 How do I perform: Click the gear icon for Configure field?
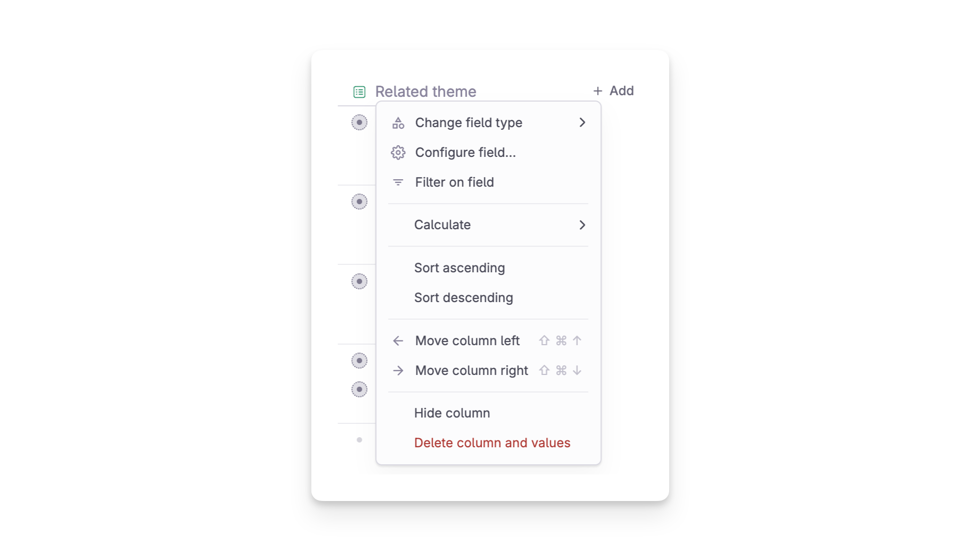point(398,153)
